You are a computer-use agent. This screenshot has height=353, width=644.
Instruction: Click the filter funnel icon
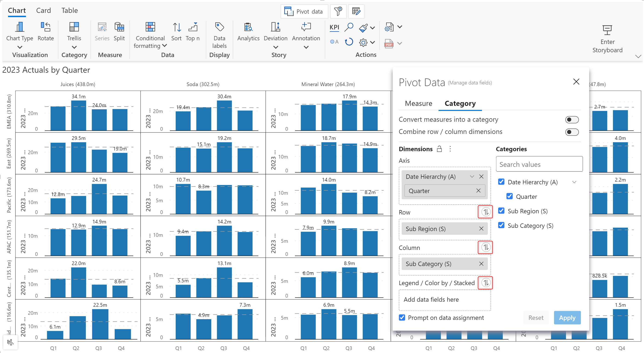pos(338,11)
